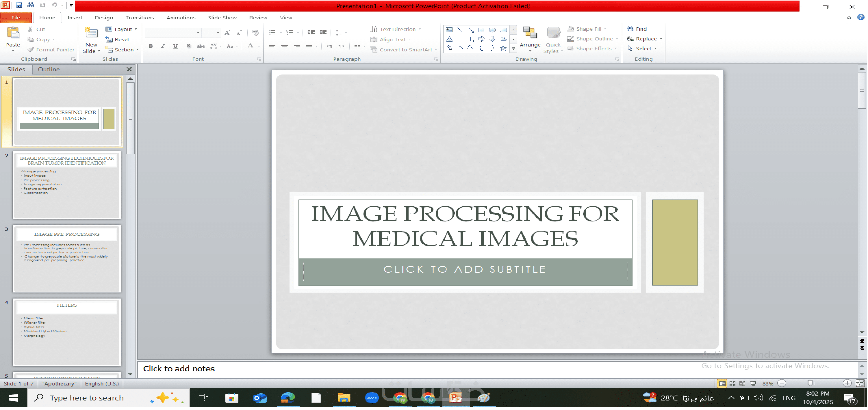Image resolution: width=868 pixels, height=410 pixels.
Task: Click the Increase Font Size icon
Action: coord(227,33)
